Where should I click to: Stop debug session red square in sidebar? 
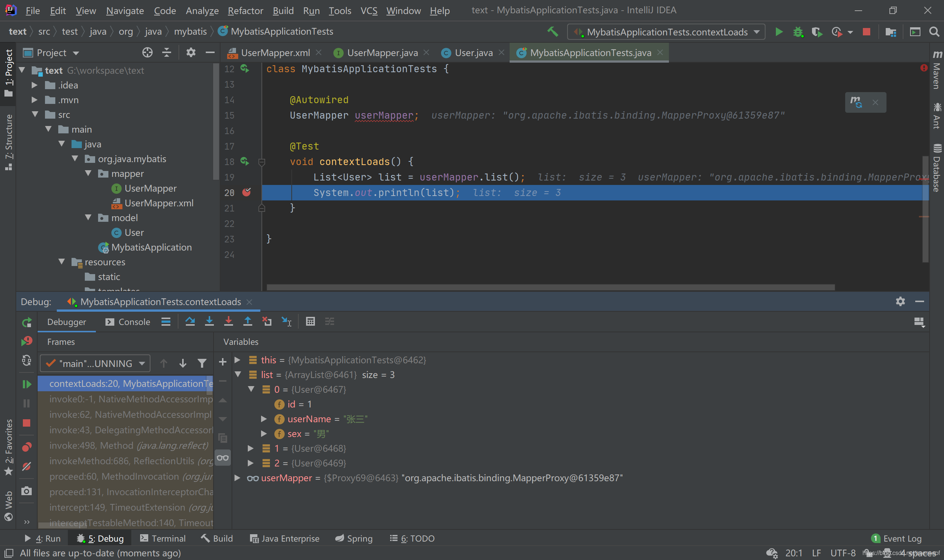coord(27,423)
